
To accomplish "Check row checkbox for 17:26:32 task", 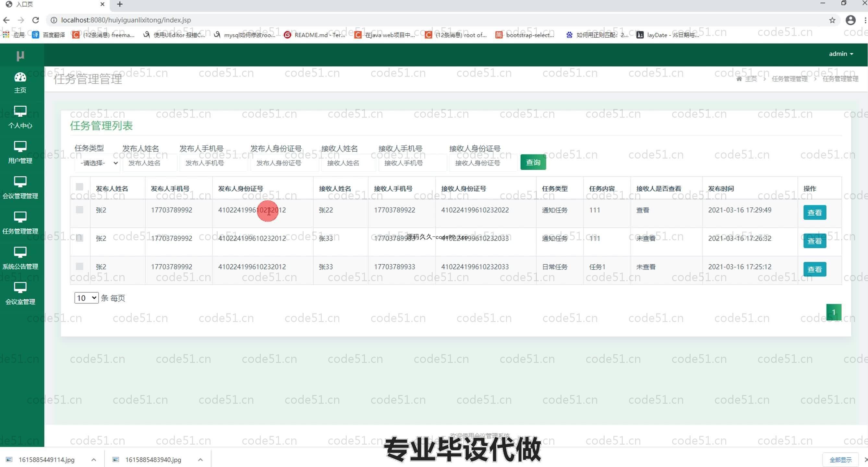I will (x=79, y=238).
